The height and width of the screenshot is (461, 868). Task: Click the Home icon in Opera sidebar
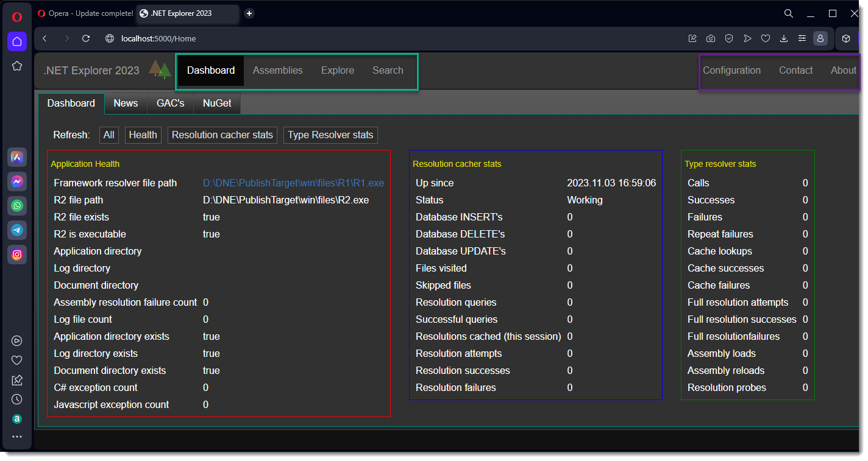(17, 41)
